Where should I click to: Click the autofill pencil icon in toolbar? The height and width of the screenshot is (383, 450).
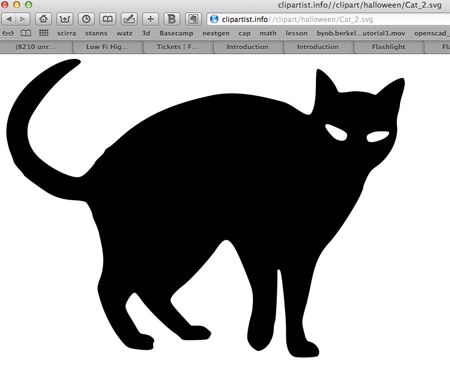(129, 19)
